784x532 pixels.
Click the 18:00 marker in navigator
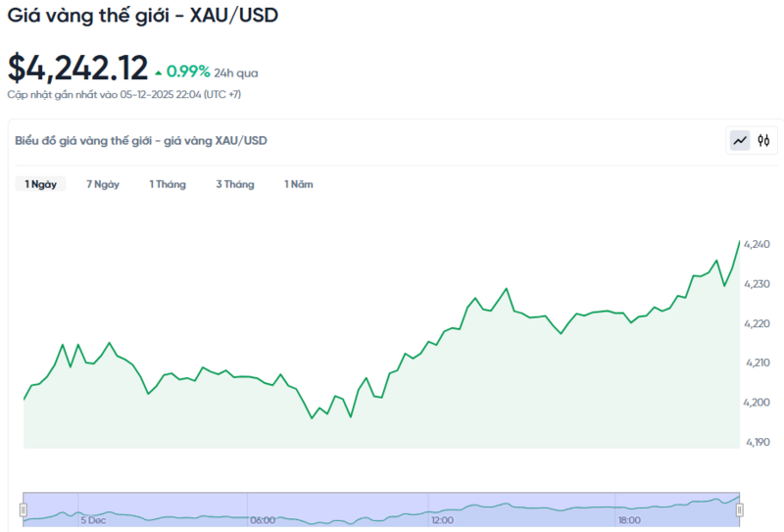[629, 520]
